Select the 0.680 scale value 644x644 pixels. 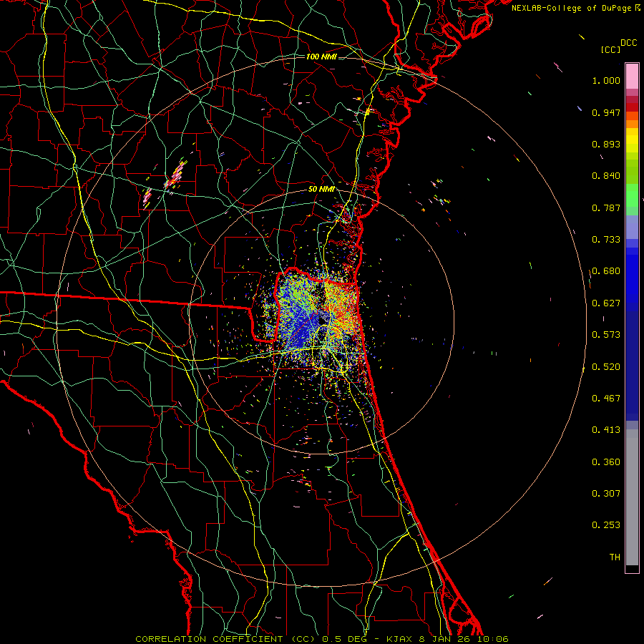click(606, 271)
